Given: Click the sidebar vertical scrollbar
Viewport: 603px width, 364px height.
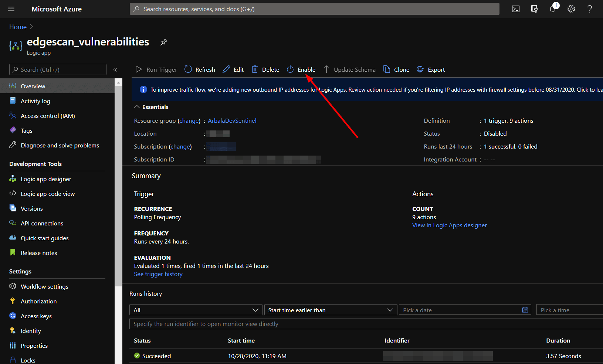Looking at the screenshot, I should coord(118,186).
